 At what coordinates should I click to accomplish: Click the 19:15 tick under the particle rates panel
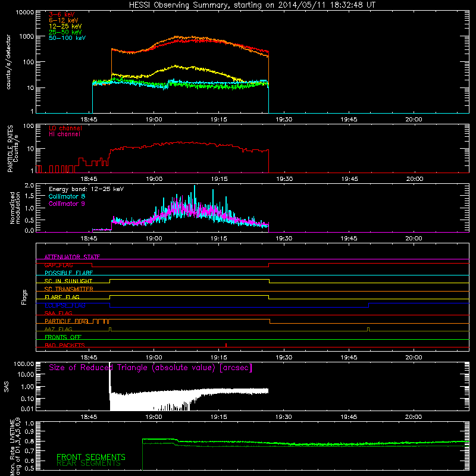[x=219, y=179]
